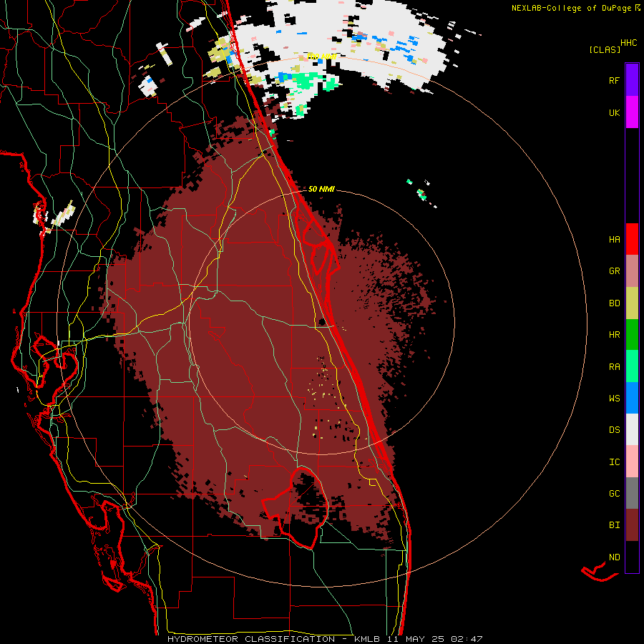Click the mint green RA legend swatch

tap(632, 366)
